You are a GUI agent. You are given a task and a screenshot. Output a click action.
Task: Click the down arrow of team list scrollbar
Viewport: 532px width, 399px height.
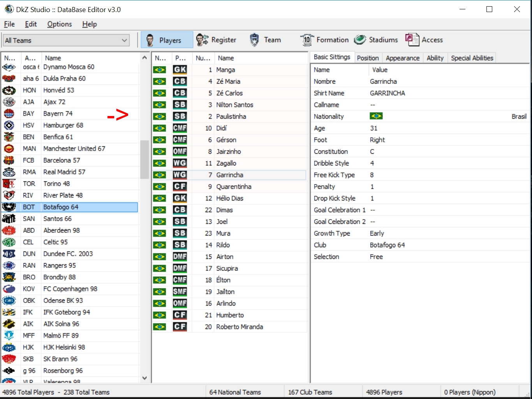144,378
